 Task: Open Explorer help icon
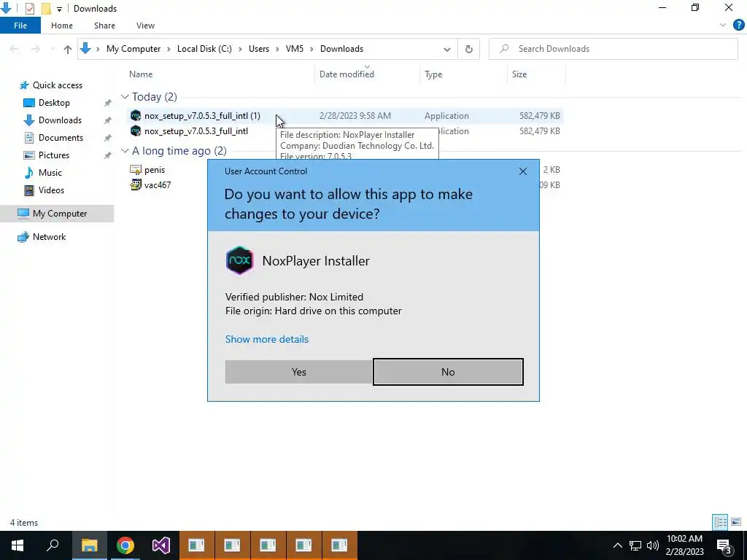[738, 26]
